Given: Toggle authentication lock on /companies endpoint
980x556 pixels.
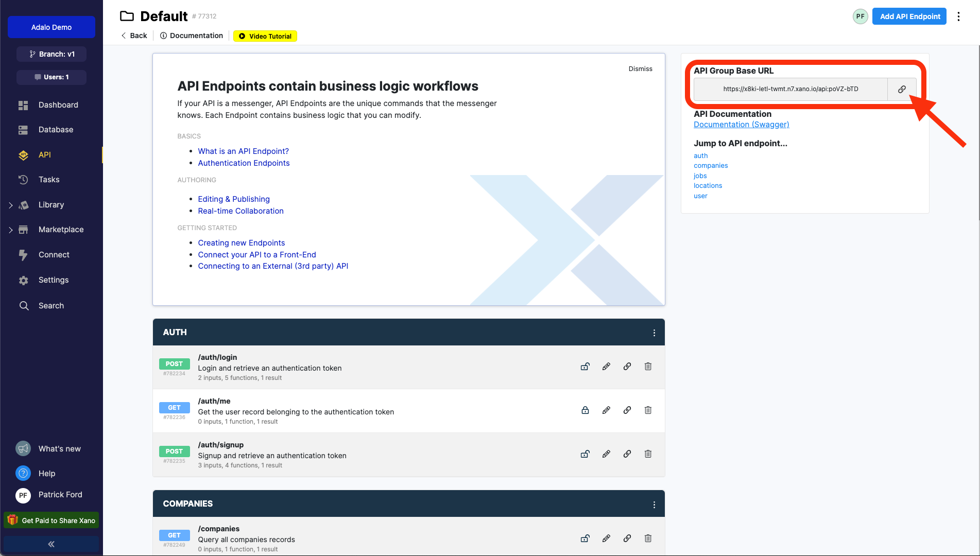Looking at the screenshot, I should coord(585,538).
